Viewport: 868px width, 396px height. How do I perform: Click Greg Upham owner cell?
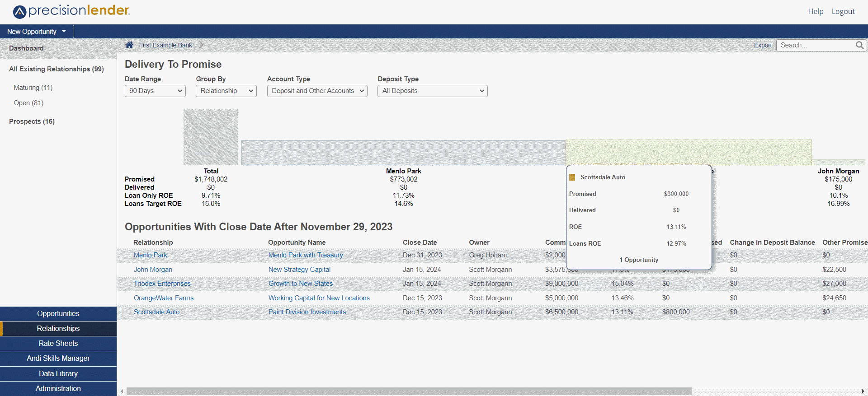pos(488,255)
